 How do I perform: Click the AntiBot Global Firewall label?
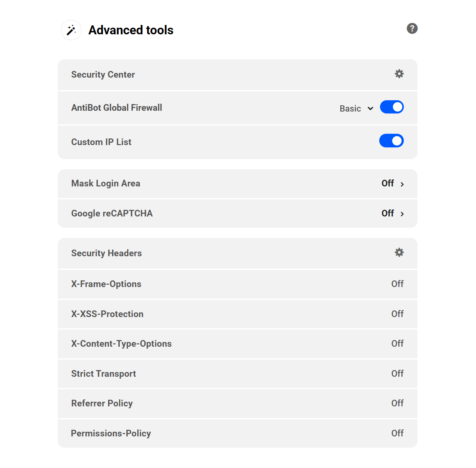(x=117, y=108)
